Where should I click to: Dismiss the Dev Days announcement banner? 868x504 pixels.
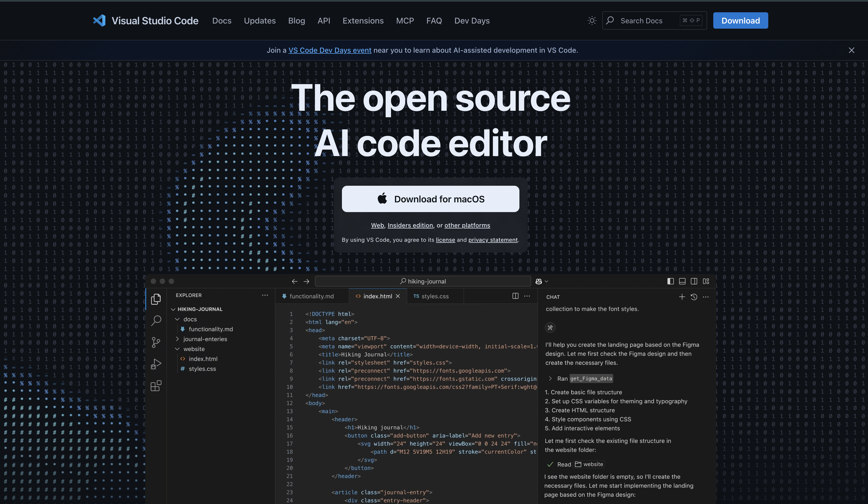(x=851, y=50)
